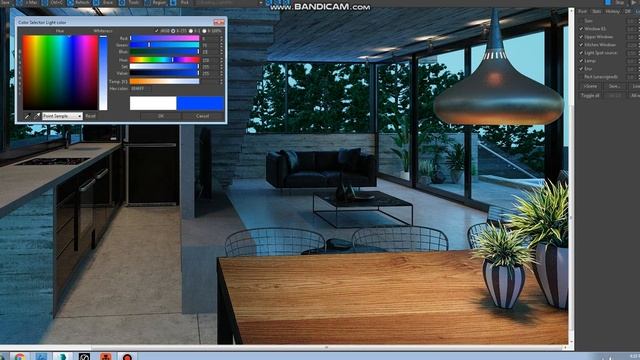Viewport: 640px width, 360px height.
Task: Click the >Max toolbar button
Action: (28, 2)
